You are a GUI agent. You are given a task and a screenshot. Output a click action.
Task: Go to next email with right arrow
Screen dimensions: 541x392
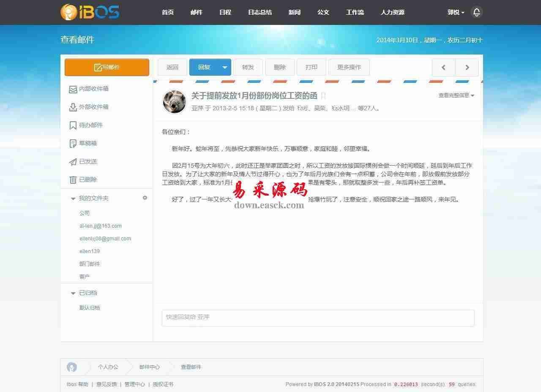[467, 67]
